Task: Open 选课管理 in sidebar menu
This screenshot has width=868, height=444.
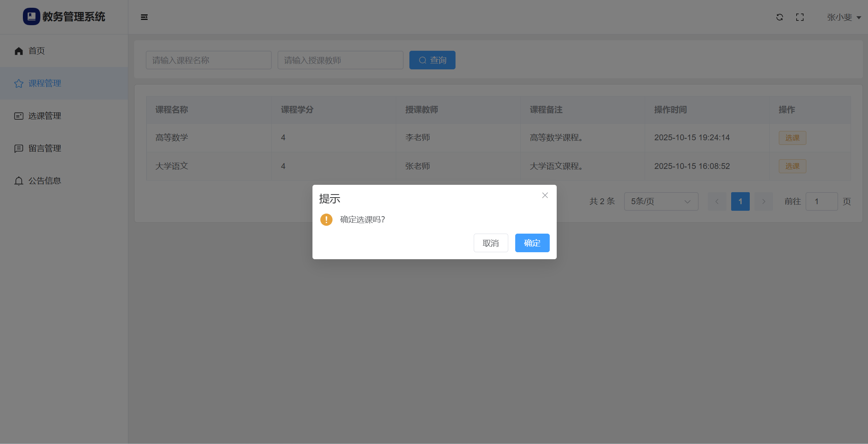Action: click(45, 116)
